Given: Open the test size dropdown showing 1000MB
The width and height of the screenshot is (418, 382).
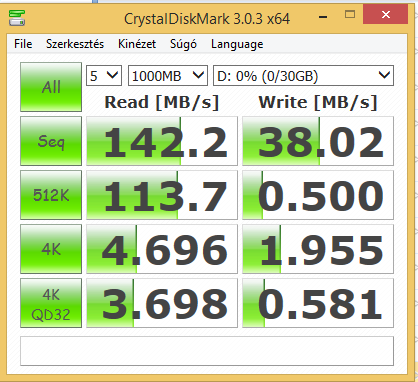Looking at the screenshot, I should [x=168, y=76].
